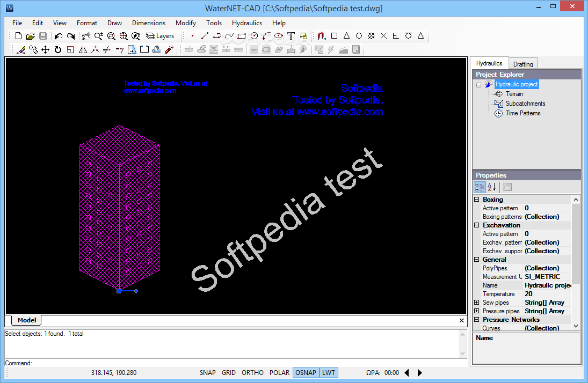Image resolution: width=588 pixels, height=383 pixels.
Task: Toggle tangent snap icon
Action: [x=408, y=36]
